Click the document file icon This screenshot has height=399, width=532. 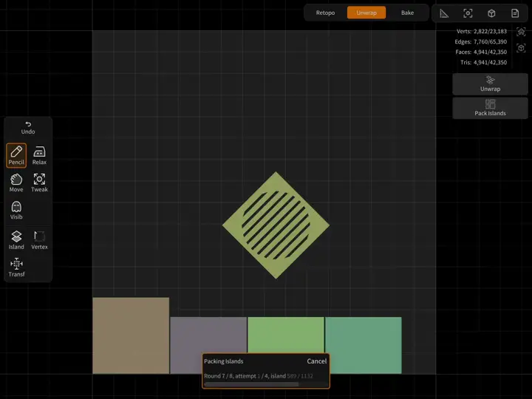click(515, 13)
